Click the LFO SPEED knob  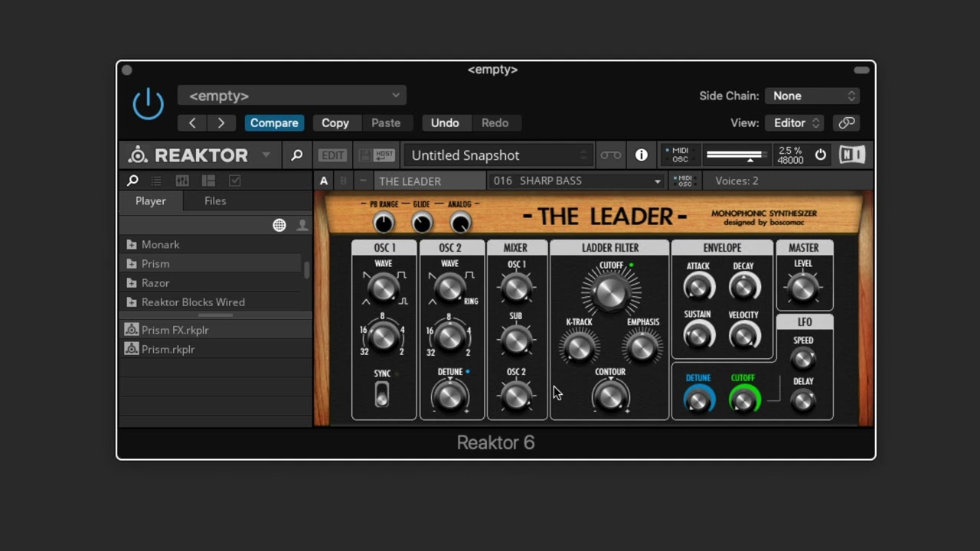(803, 359)
